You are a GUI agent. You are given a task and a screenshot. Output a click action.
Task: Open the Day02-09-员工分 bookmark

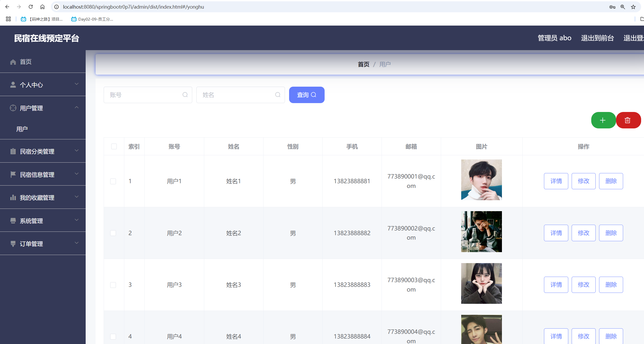(x=92, y=19)
